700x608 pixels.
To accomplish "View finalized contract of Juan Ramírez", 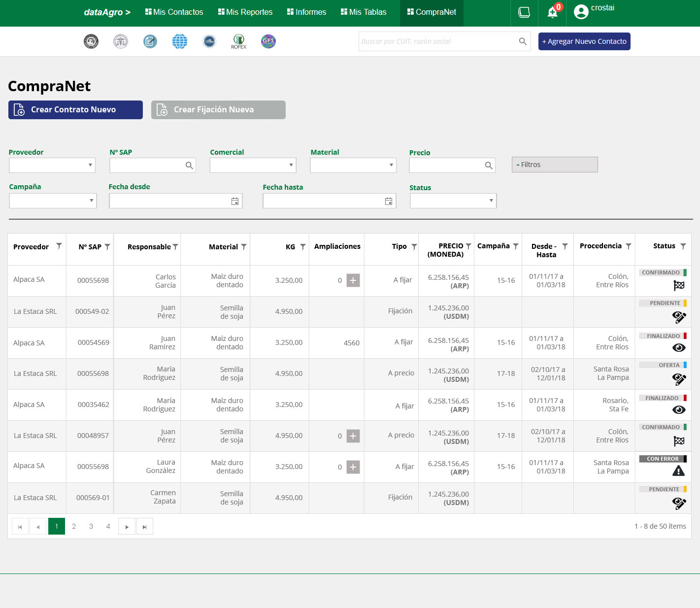I will click(x=679, y=348).
